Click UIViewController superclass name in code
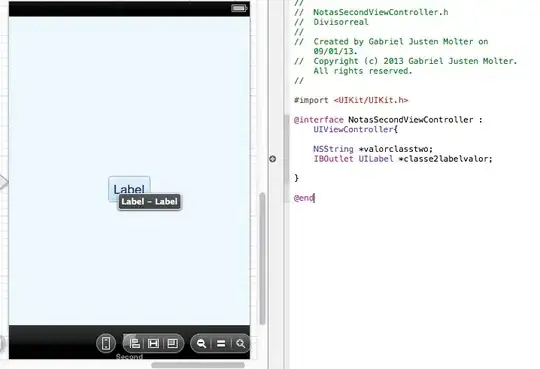The width and height of the screenshot is (540, 369). tap(353, 130)
